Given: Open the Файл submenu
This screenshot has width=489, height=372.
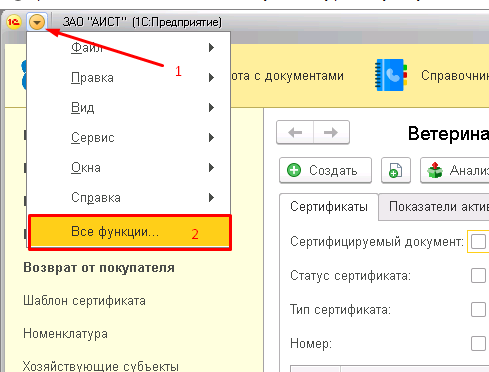Looking at the screenshot, I should coord(128,48).
